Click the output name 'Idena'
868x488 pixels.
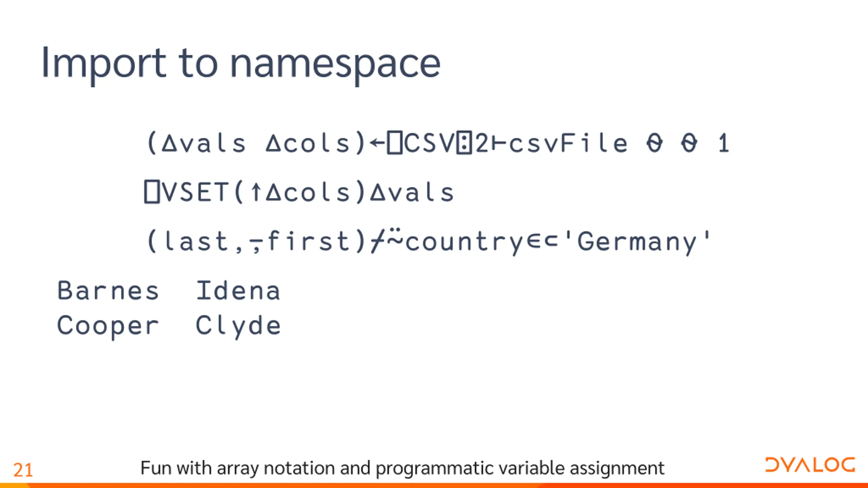tap(238, 291)
